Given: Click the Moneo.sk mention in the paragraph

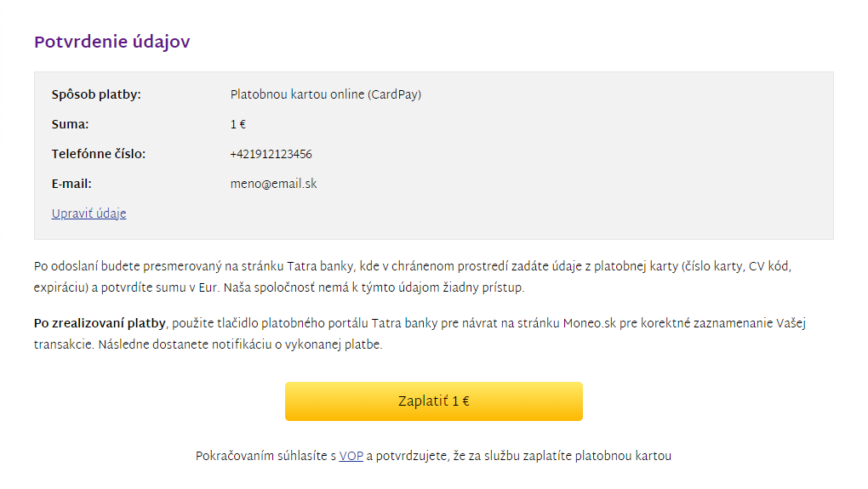Looking at the screenshot, I should pos(589,324).
